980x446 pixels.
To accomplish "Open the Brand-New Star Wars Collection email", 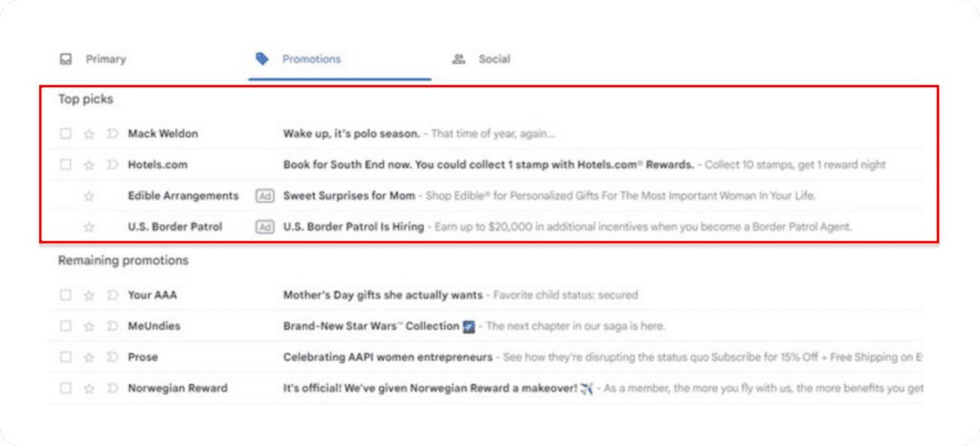I will (x=371, y=326).
